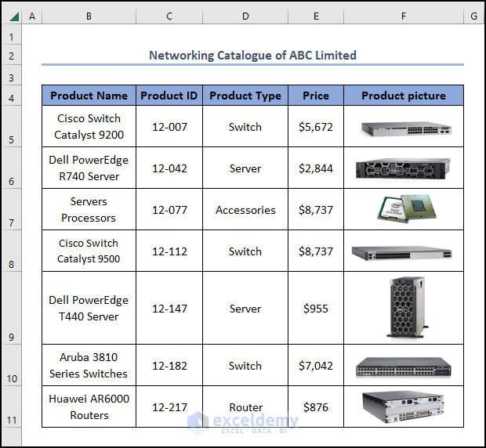
Task: Click the Price header cell
Action: click(x=316, y=96)
